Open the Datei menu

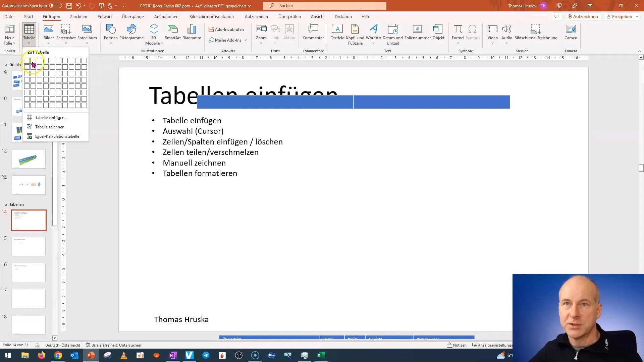click(9, 16)
